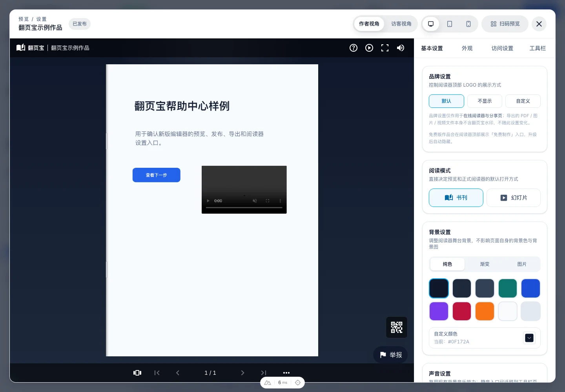The height and width of the screenshot is (392, 565).
Task: Click the embedded video progress bar
Action: 244,207
